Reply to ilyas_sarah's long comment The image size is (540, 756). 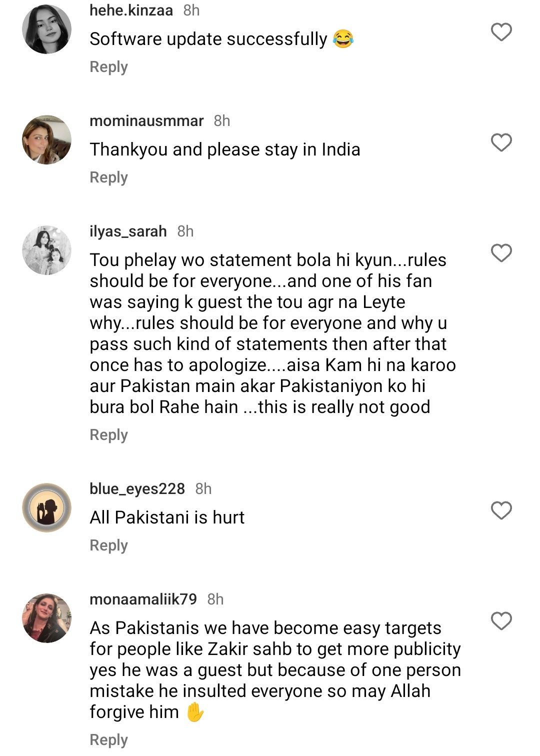pyautogui.click(x=108, y=435)
